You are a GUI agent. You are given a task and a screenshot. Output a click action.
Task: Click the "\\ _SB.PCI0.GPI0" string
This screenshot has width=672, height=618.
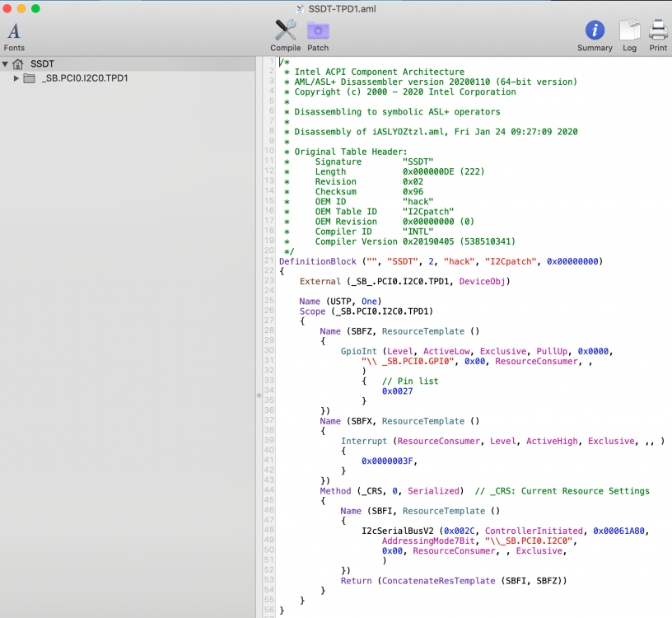click(x=408, y=361)
